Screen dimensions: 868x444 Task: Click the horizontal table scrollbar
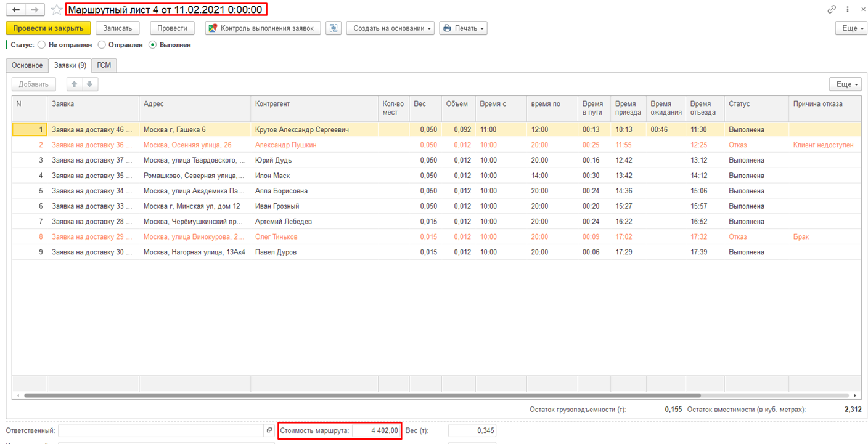click(362, 395)
